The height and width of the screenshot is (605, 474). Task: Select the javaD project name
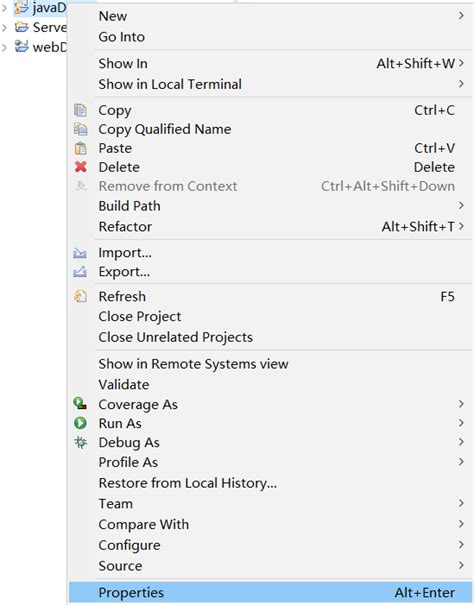click(49, 8)
